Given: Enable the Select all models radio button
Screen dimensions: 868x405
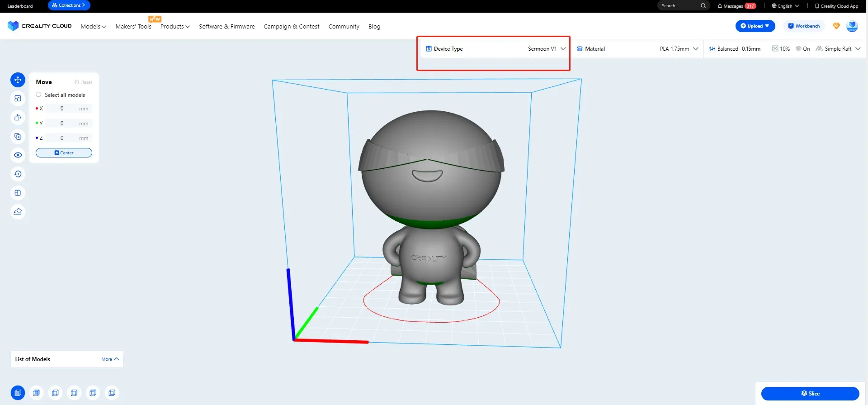Looking at the screenshot, I should pos(38,95).
